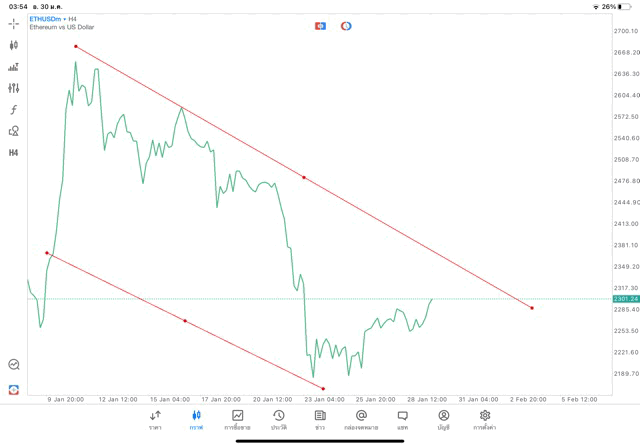
Task: Open the การซื้อขาย (Trade) tab
Action: [237, 419]
